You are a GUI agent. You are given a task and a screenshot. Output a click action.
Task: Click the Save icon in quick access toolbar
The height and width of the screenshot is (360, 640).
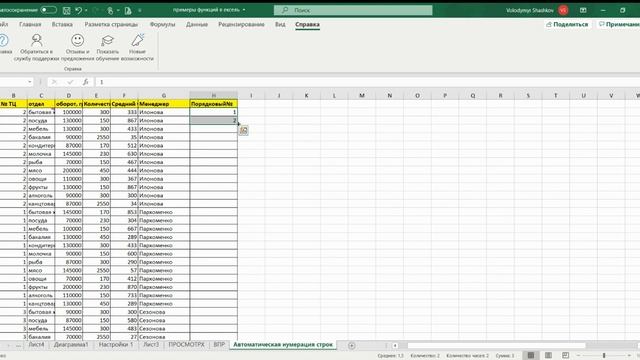click(x=67, y=10)
